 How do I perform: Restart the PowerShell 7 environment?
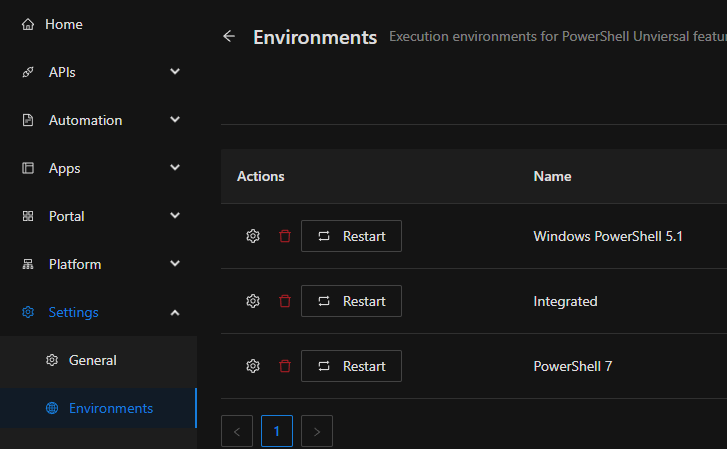pos(351,366)
